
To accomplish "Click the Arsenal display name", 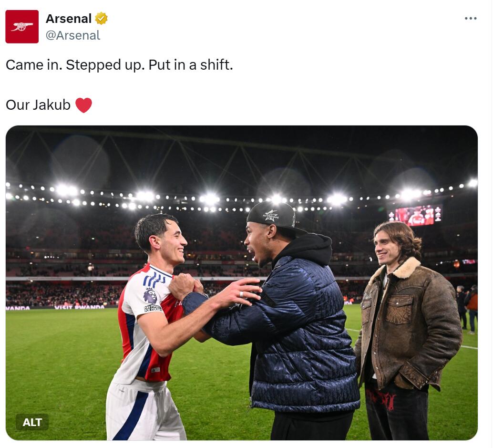I will (69, 19).
